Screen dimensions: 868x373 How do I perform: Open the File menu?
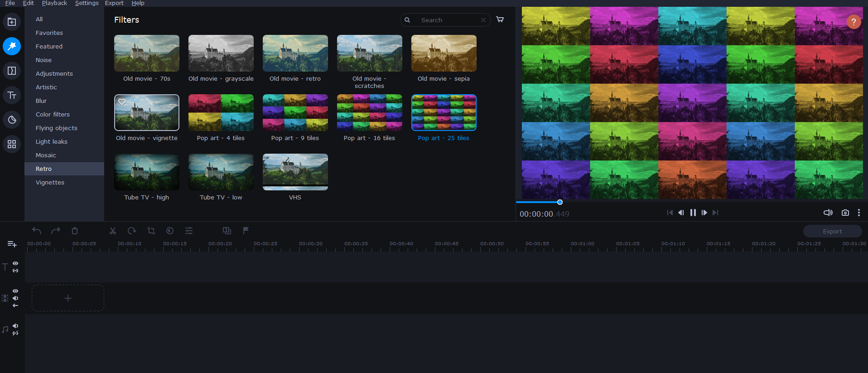(10, 3)
